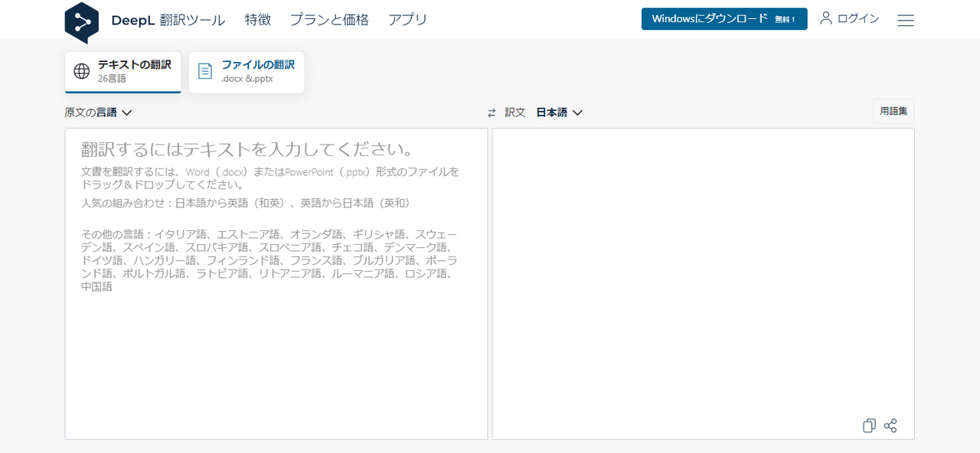Open アプリ in the top navigation

(x=408, y=20)
